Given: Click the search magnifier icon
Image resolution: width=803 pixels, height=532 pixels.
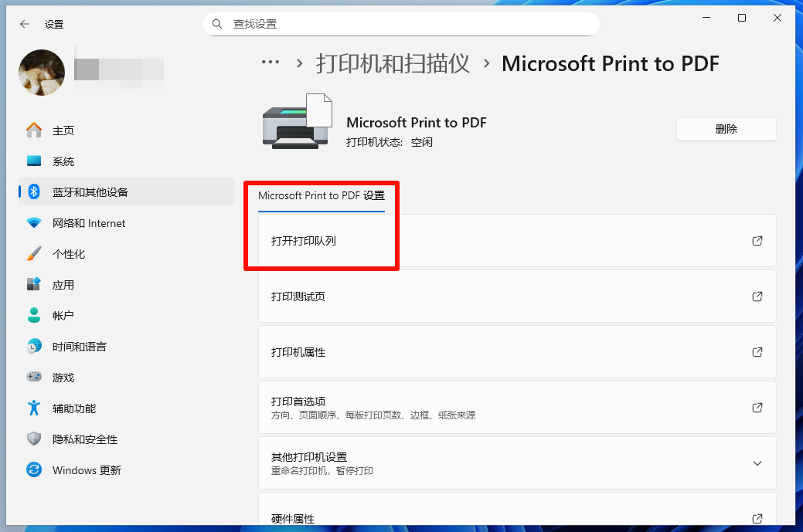Looking at the screenshot, I should pyautogui.click(x=217, y=24).
